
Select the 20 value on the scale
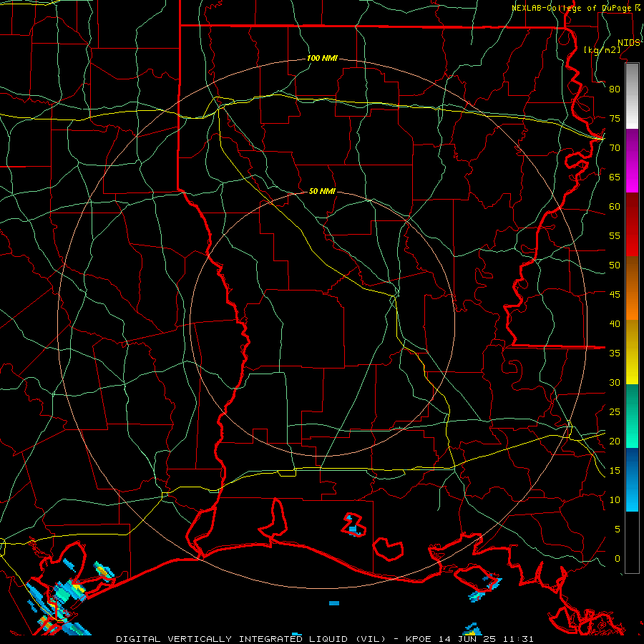point(615,441)
